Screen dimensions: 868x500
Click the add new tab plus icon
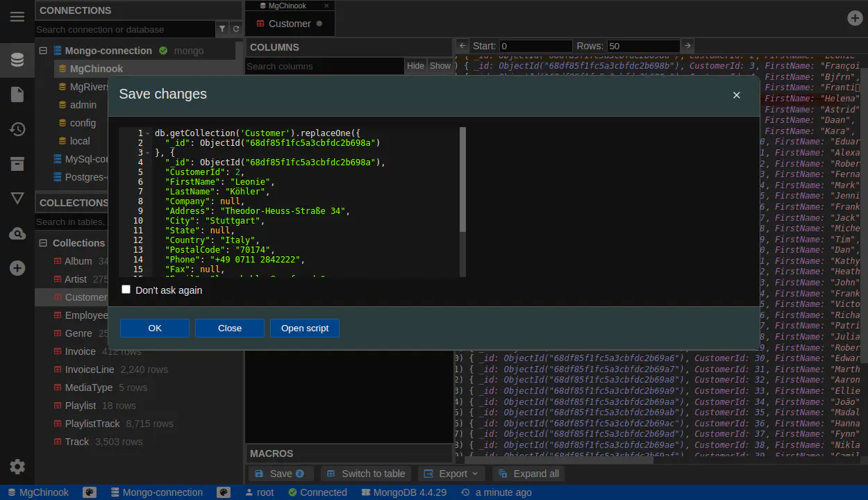pos(855,19)
